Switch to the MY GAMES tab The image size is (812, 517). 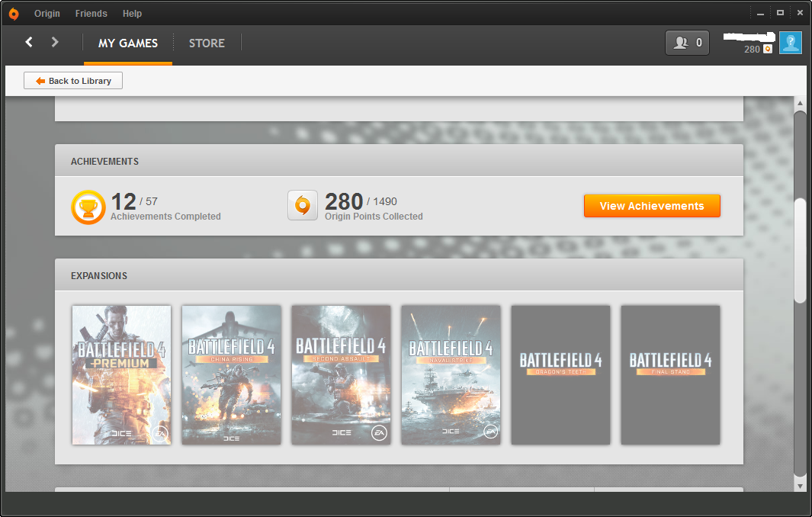128,43
